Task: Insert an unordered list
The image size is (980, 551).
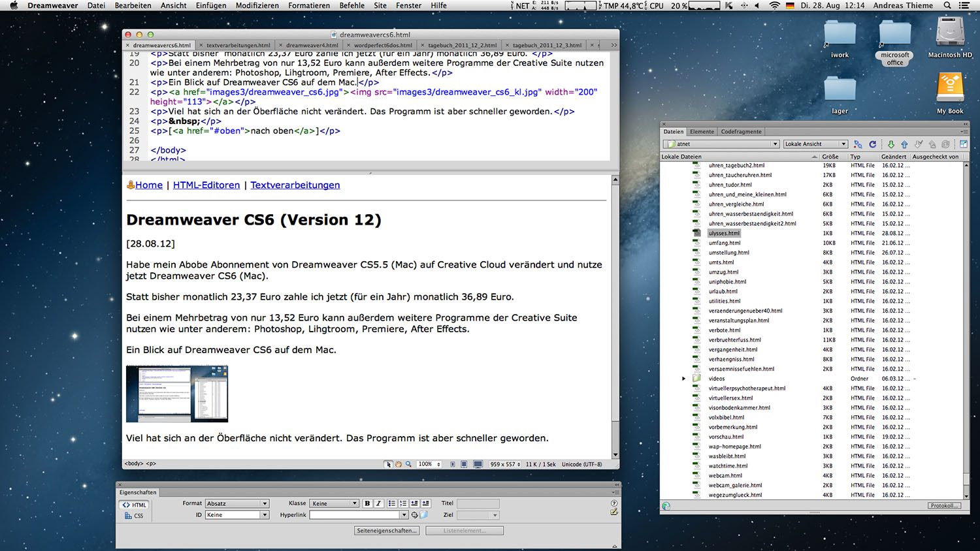Action: pyautogui.click(x=392, y=503)
